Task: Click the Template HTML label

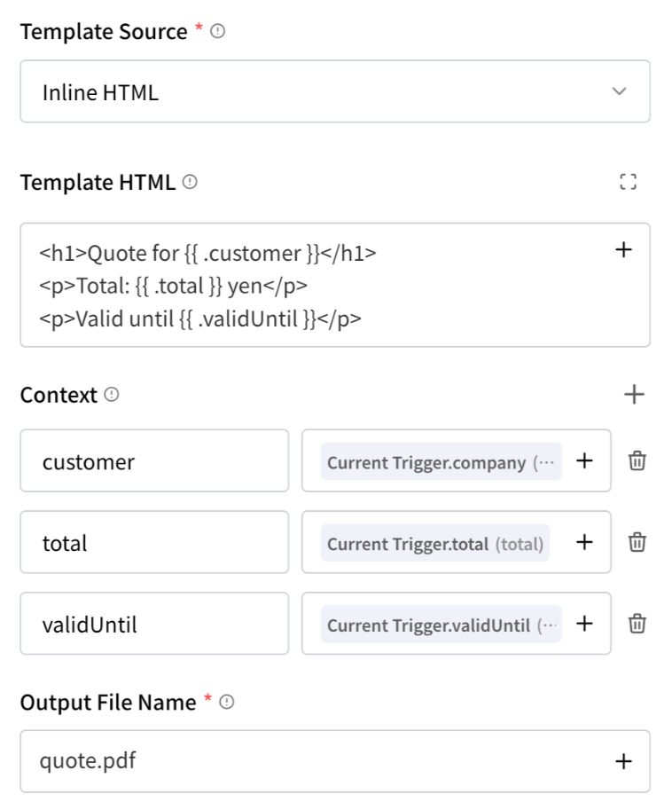Action: pos(98,182)
